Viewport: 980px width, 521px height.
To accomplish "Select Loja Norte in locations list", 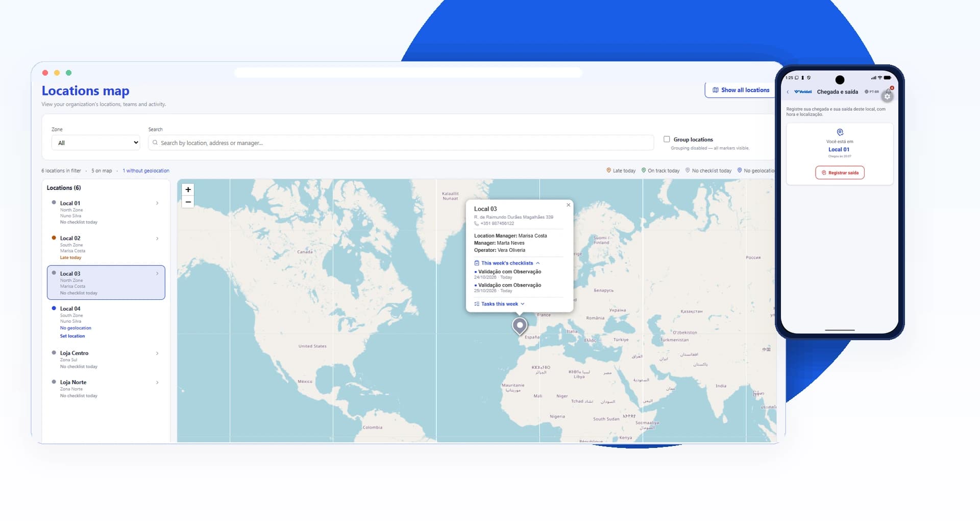I will coord(106,389).
